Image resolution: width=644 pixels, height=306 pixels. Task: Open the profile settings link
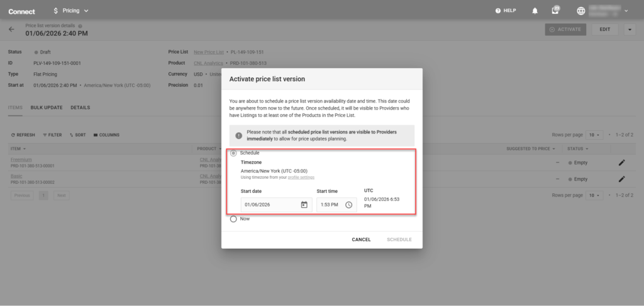click(x=301, y=177)
